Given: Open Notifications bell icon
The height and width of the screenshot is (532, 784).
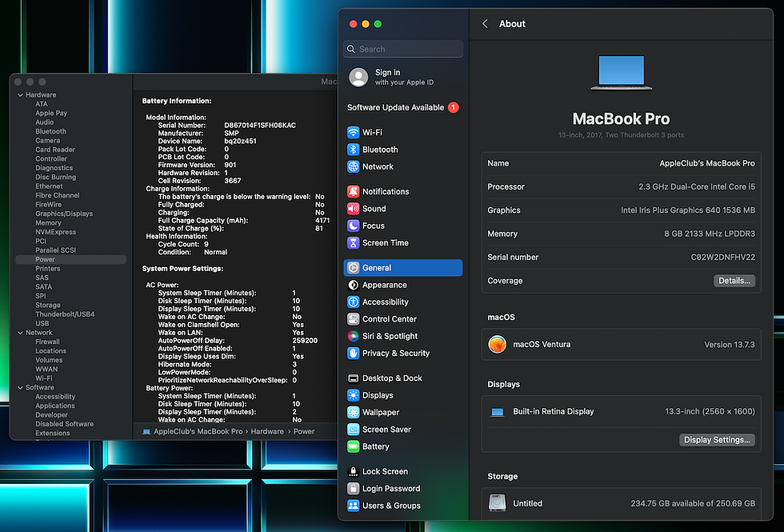Looking at the screenshot, I should (353, 191).
